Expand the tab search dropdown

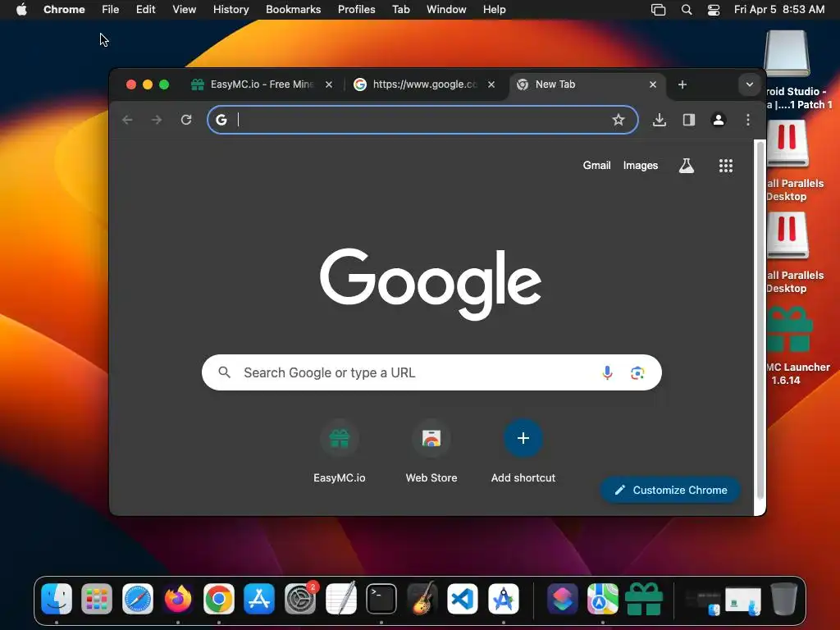[750, 84]
